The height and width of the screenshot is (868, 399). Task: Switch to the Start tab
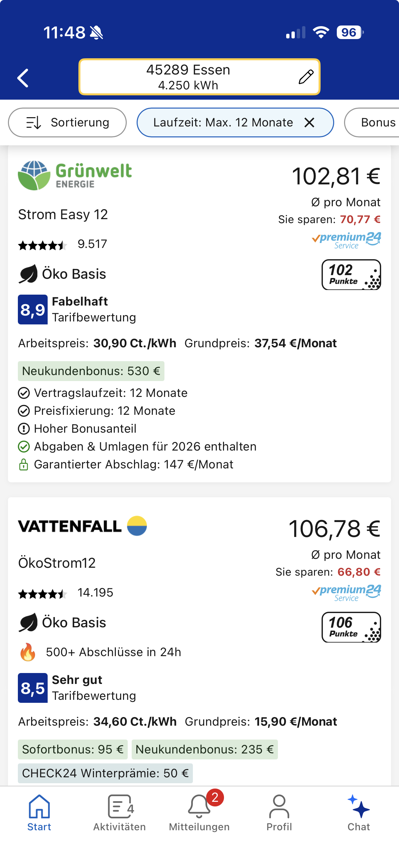click(x=39, y=813)
